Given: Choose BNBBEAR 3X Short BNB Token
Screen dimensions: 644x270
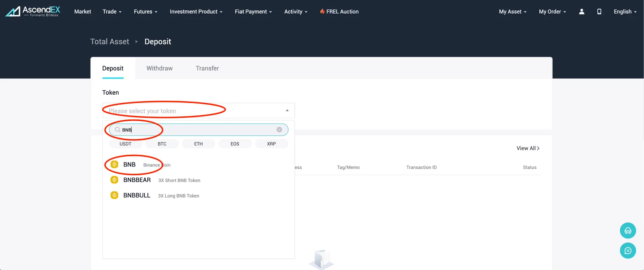Looking at the screenshot, I should point(198,180).
